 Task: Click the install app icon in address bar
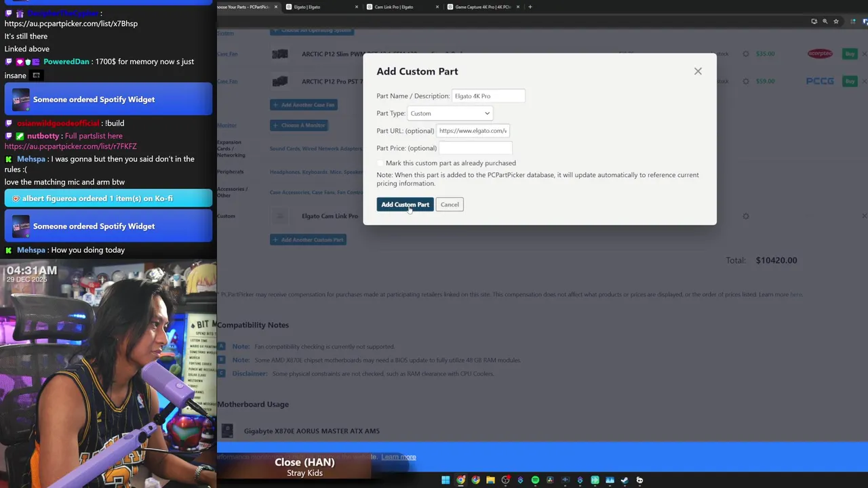click(814, 21)
